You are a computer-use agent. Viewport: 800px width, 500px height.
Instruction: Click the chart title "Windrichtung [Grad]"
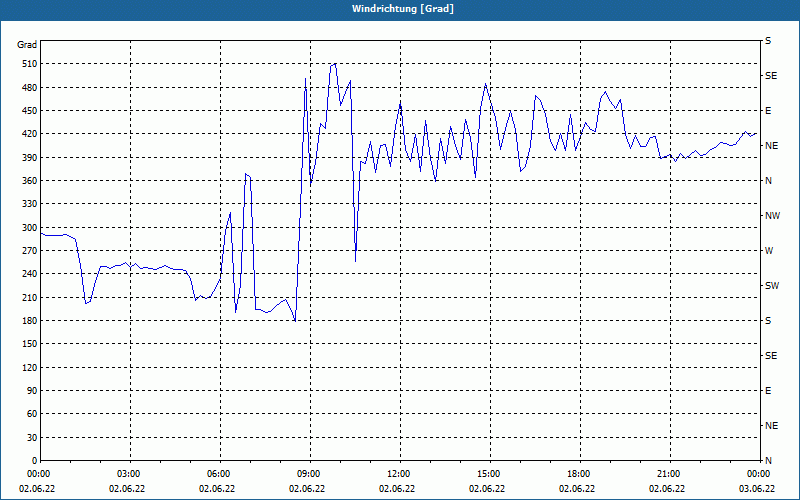403,9
